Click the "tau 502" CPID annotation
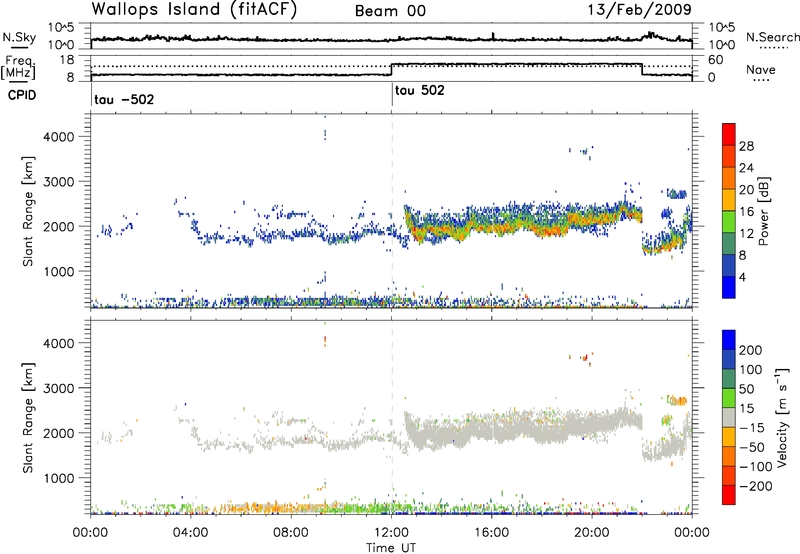This screenshot has width=800, height=554. 419,90
